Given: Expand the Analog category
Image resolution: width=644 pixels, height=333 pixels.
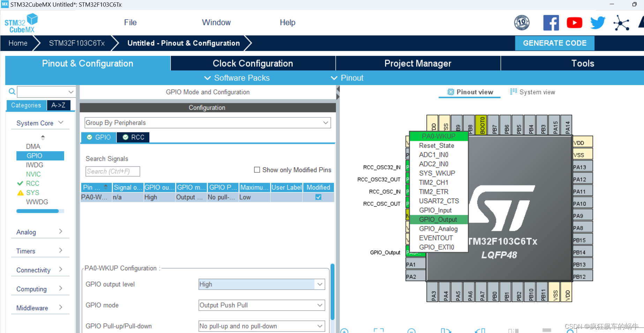Looking at the screenshot, I should pos(40,232).
